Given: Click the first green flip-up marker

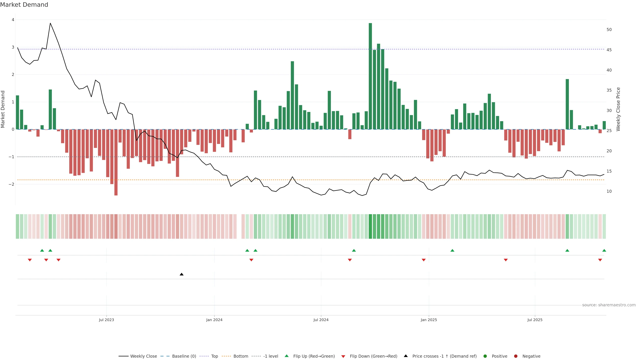Looking at the screenshot, I should coord(42,250).
